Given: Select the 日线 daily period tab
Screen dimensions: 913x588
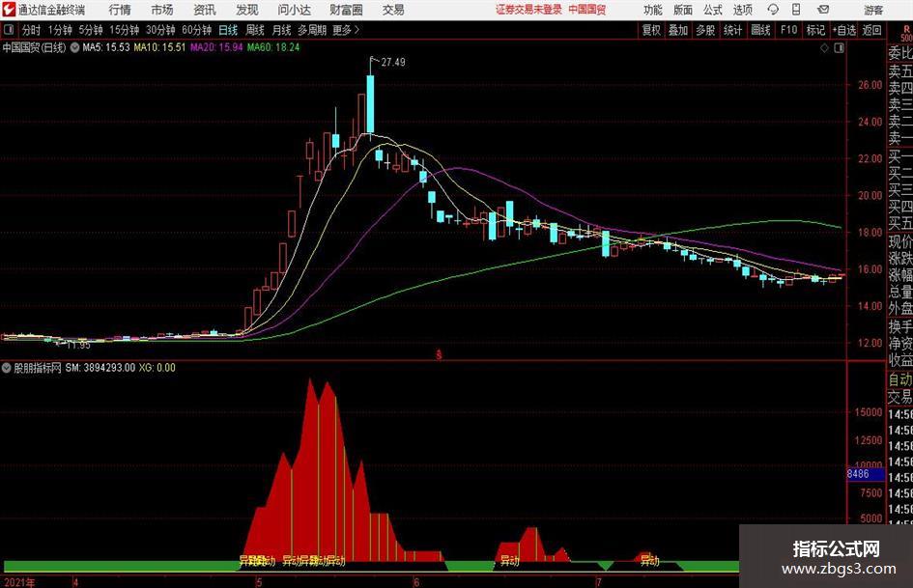Looking at the screenshot, I should pos(228,30).
